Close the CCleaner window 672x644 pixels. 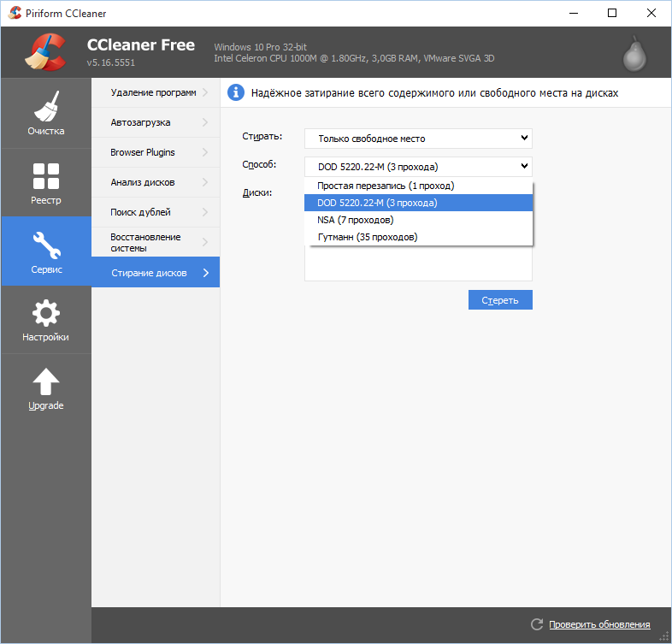651,13
